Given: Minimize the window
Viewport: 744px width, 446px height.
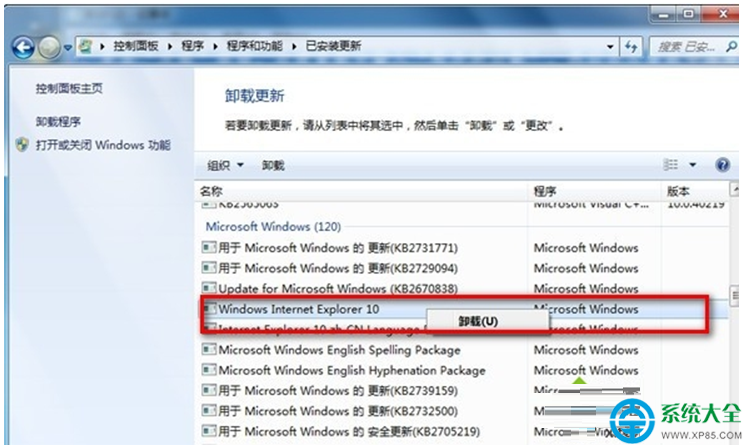Looking at the screenshot, I should coord(663,15).
